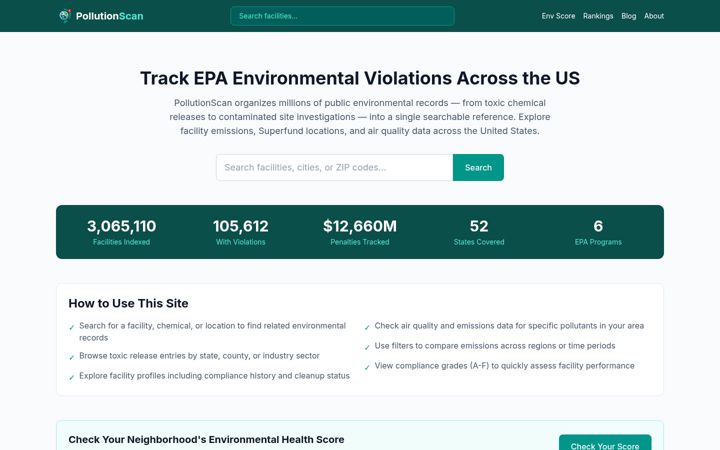Click checkmark beside Browse toxic release entries
Viewport: 720px width, 450px height.
click(72, 357)
